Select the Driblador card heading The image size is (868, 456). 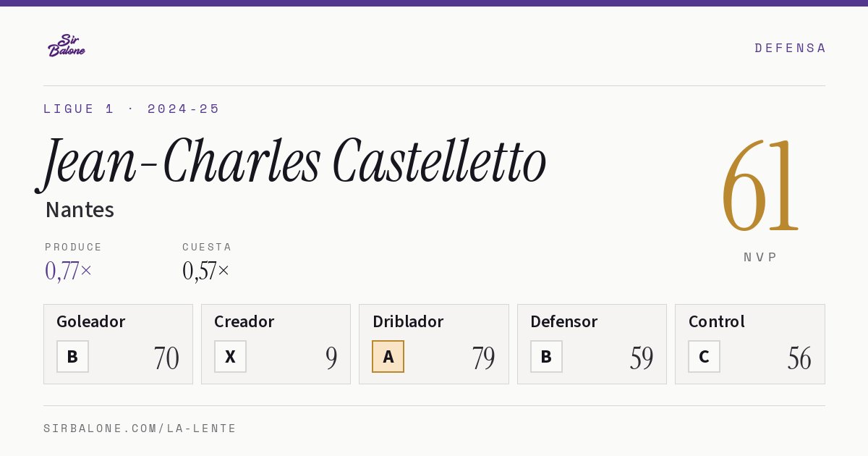(408, 321)
